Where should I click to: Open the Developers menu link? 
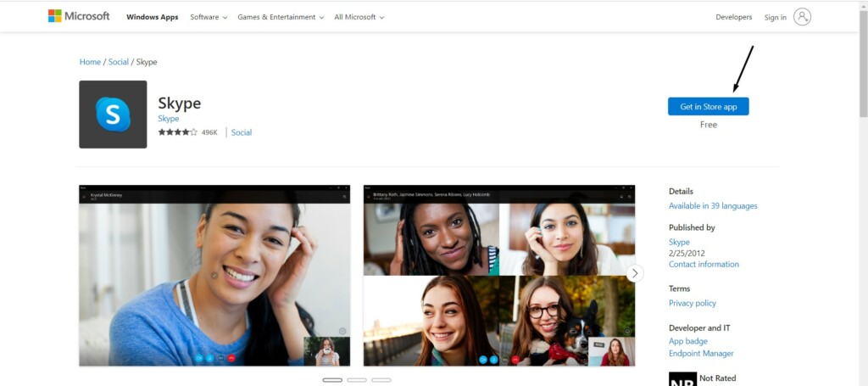click(x=733, y=17)
